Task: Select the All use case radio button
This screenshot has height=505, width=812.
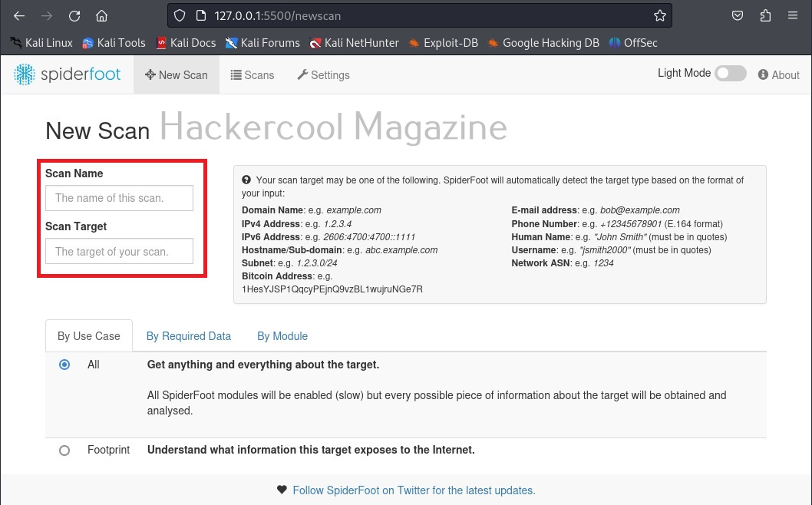Action: coord(64,365)
